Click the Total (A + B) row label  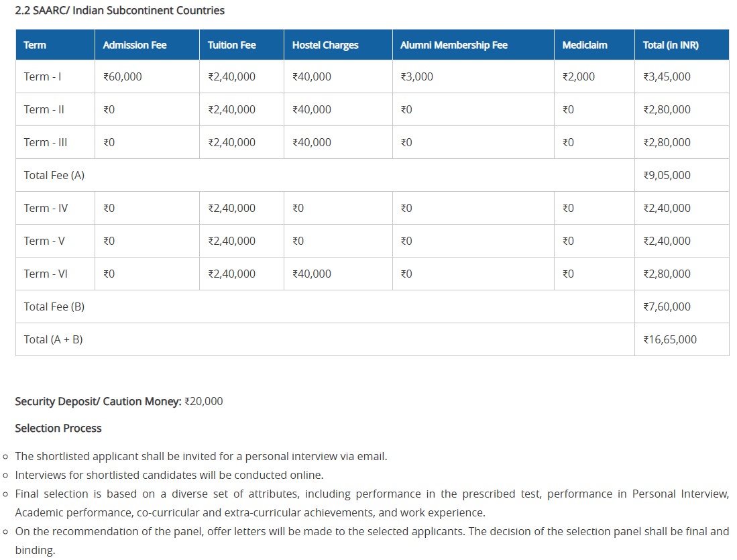click(x=54, y=339)
